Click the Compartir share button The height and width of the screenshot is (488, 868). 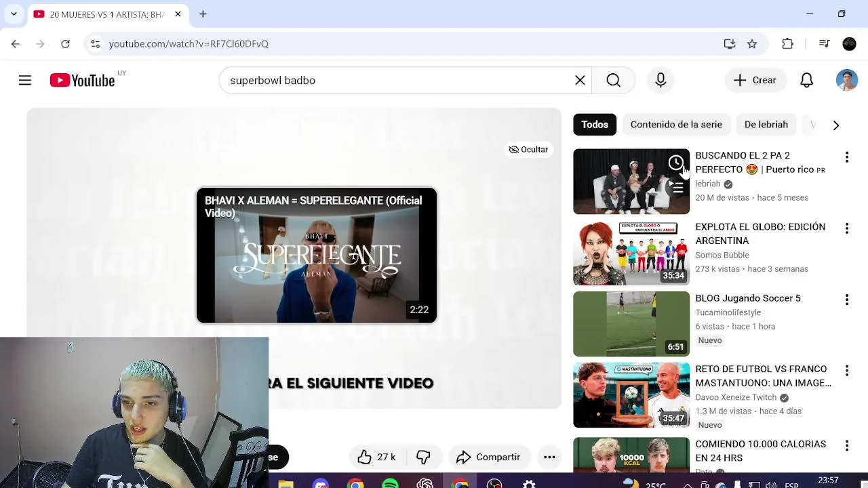[489, 457]
